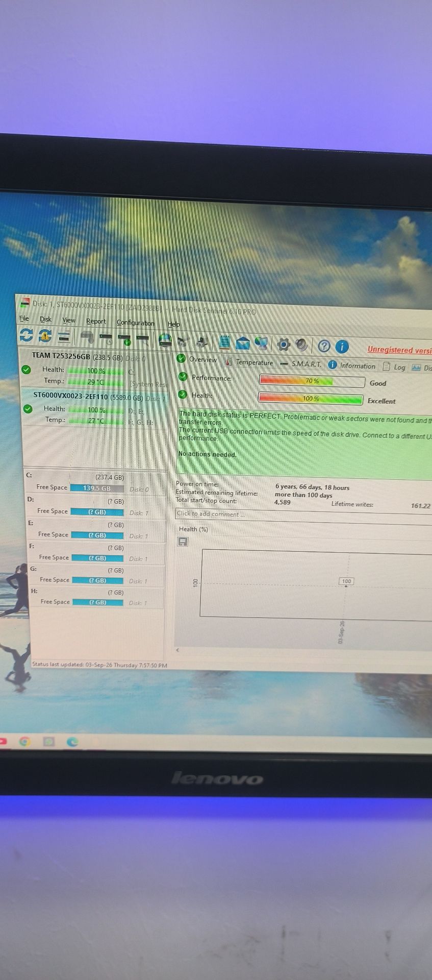Image resolution: width=432 pixels, height=980 pixels.
Task: Click the Health 100 % bar
Action: point(311,398)
